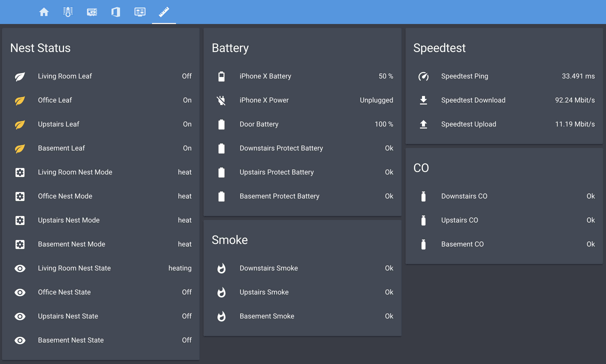Switch to the thermometer climate tab
Screen dimensions: 606x364
[x=68, y=12]
